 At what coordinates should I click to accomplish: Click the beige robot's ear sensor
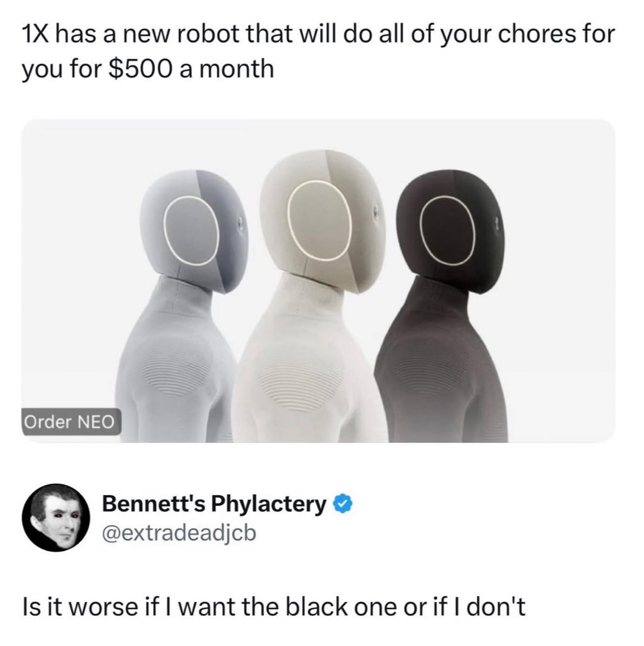click(375, 214)
